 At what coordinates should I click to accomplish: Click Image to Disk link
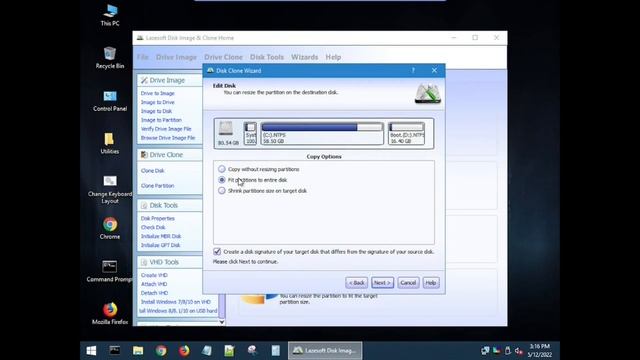pos(156,111)
